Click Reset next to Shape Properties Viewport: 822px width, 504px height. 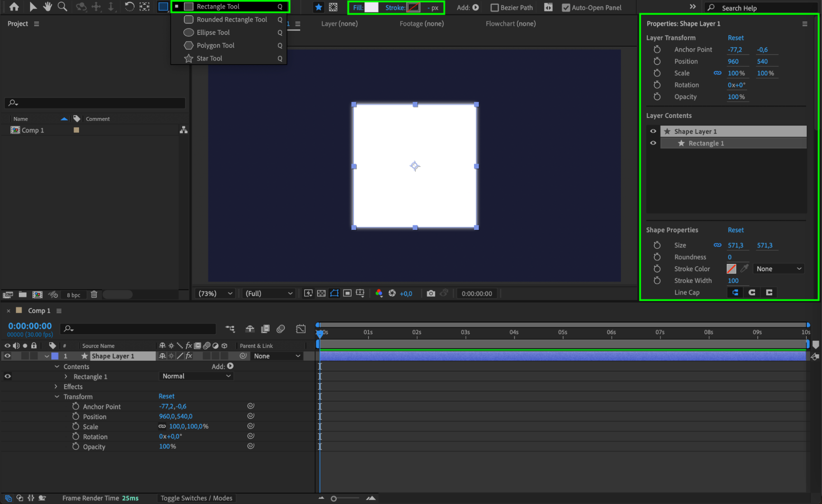click(x=735, y=230)
